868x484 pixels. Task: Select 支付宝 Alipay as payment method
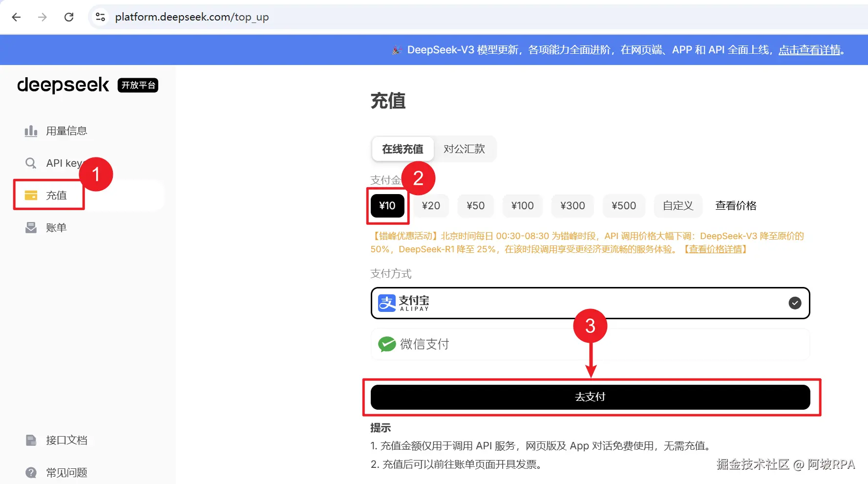pyautogui.click(x=590, y=303)
